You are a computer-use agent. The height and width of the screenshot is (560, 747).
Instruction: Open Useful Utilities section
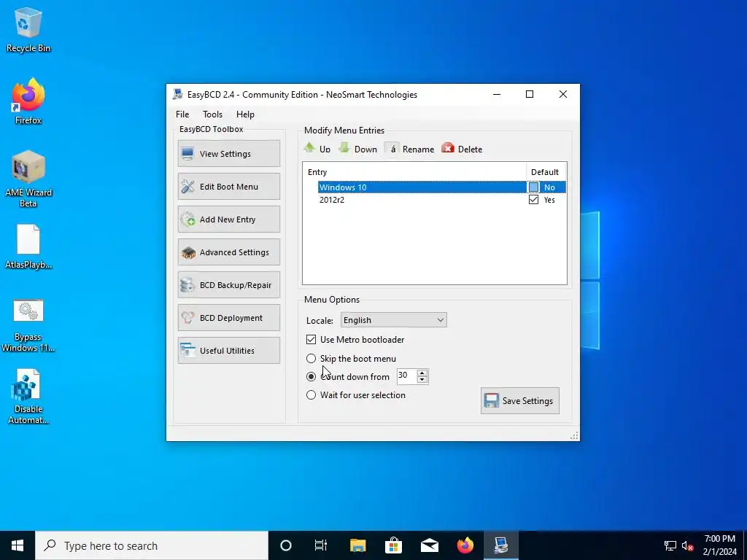pyautogui.click(x=228, y=351)
